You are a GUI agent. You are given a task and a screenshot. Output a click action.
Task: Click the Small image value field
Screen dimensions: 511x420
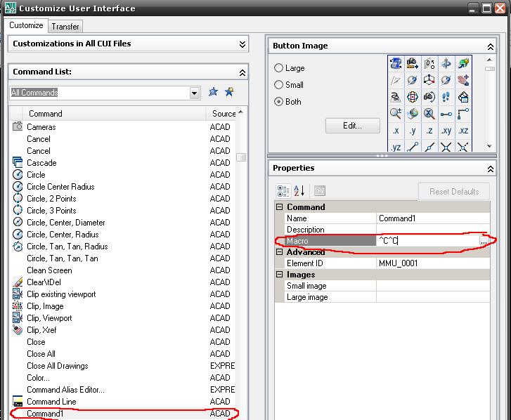click(433, 286)
